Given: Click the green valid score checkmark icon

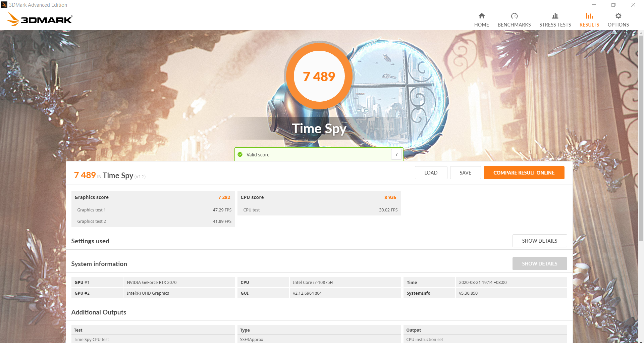Looking at the screenshot, I should click(x=240, y=154).
